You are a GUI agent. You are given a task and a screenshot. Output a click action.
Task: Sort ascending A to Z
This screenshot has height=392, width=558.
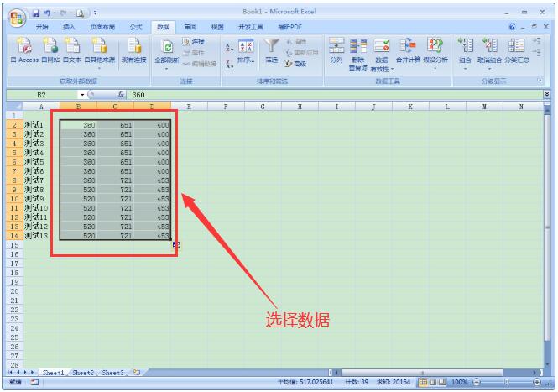[230, 47]
